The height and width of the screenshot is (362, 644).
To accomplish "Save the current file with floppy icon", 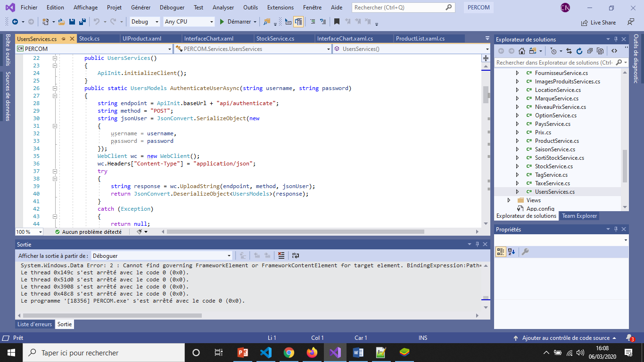I will (x=72, y=22).
